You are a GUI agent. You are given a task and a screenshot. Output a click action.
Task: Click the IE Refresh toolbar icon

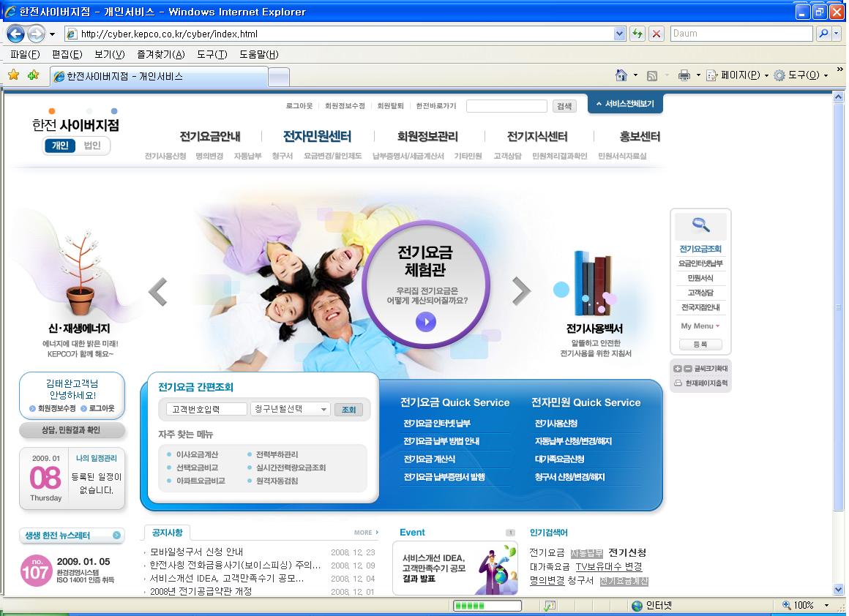(x=637, y=34)
